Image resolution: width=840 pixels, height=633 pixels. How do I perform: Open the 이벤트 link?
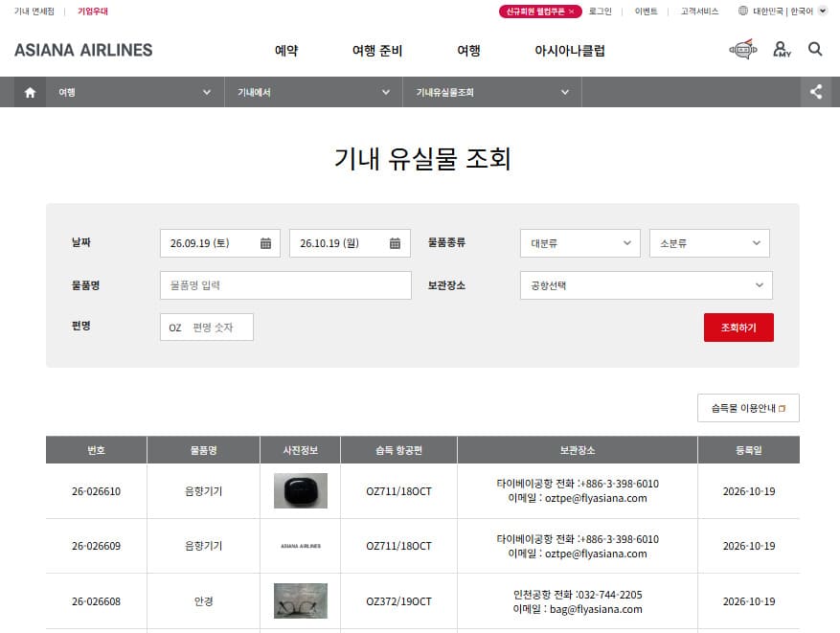[647, 11]
